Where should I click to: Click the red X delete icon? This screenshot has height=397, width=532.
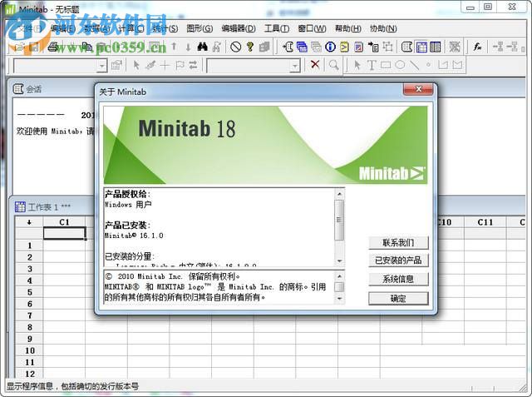point(315,64)
